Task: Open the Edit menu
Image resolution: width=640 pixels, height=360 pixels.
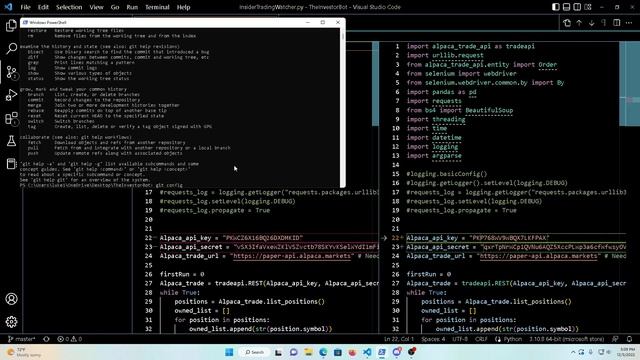Action: pyautogui.click(x=43, y=7)
